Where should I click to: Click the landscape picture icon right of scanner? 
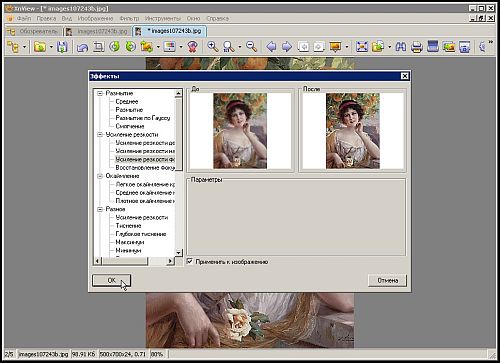pyautogui.click(x=449, y=47)
